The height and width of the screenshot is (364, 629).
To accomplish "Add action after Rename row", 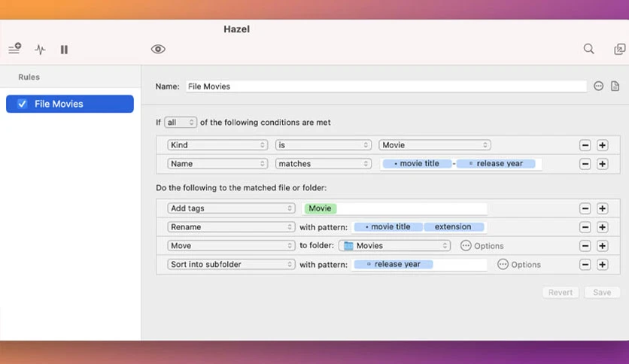I will [x=602, y=227].
